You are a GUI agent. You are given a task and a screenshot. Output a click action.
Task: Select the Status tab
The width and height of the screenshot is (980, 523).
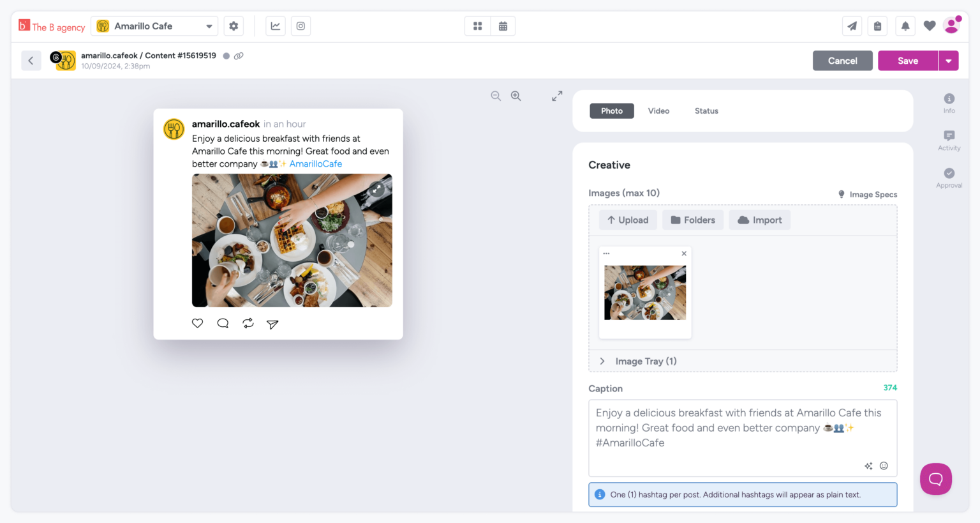click(706, 111)
